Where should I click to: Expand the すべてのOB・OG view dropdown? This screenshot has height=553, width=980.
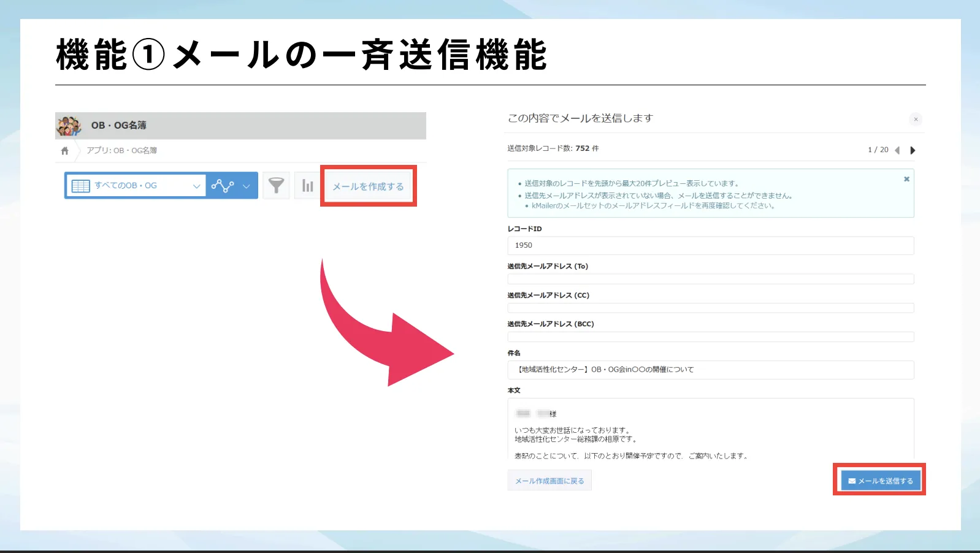(196, 186)
